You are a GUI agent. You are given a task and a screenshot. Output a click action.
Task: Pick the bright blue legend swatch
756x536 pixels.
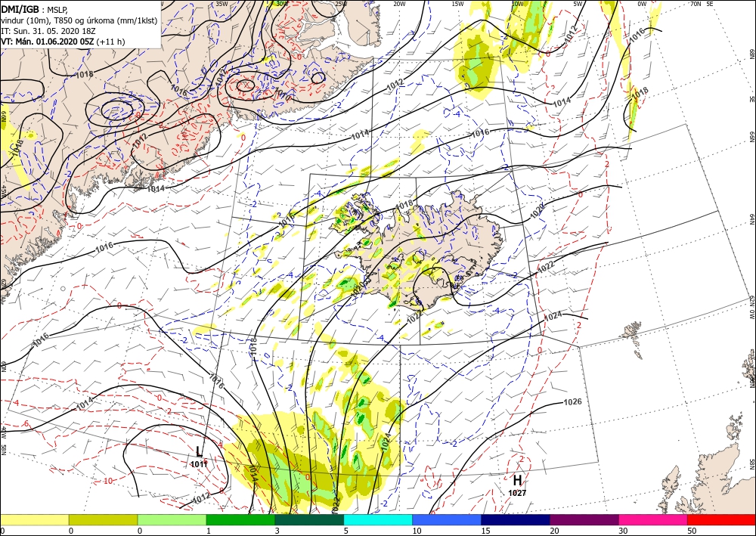click(447, 519)
